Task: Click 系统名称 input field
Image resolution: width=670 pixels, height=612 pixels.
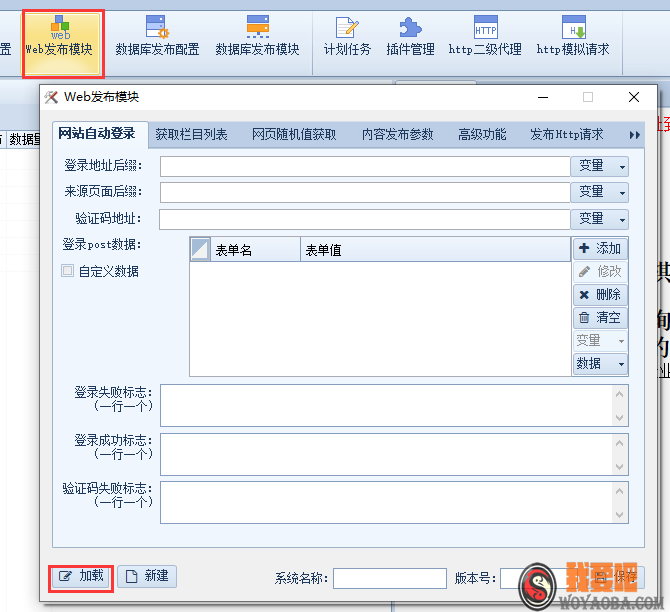Action: 390,578
